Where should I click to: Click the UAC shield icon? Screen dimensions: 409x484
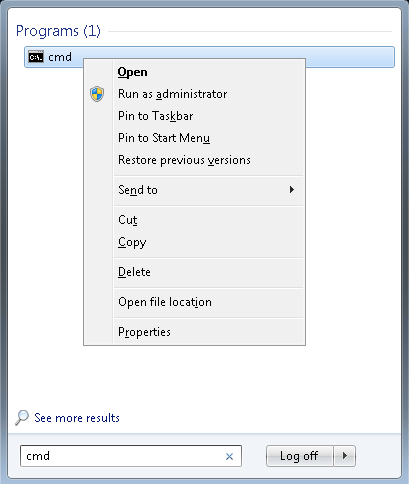pos(97,94)
